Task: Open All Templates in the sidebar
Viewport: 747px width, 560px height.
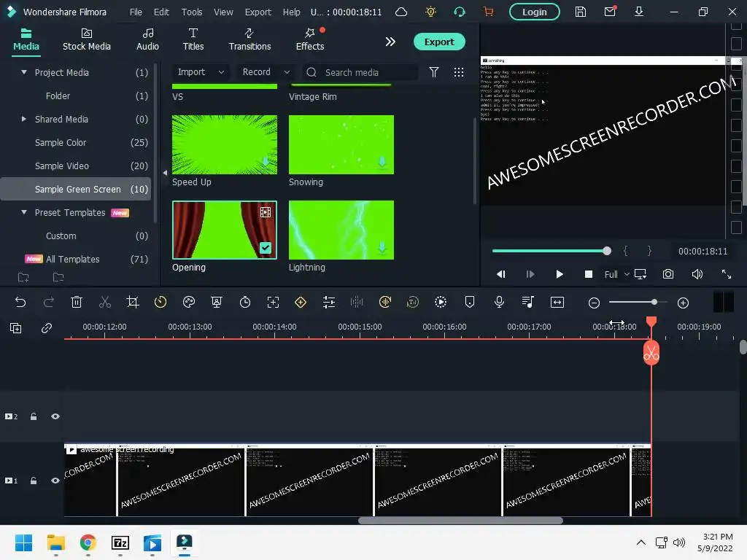Action: tap(76, 259)
